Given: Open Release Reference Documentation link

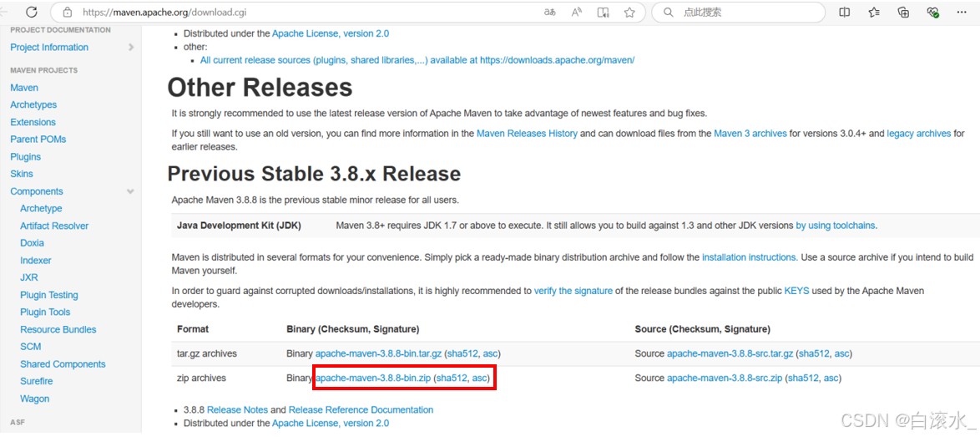Looking at the screenshot, I should 361,410.
